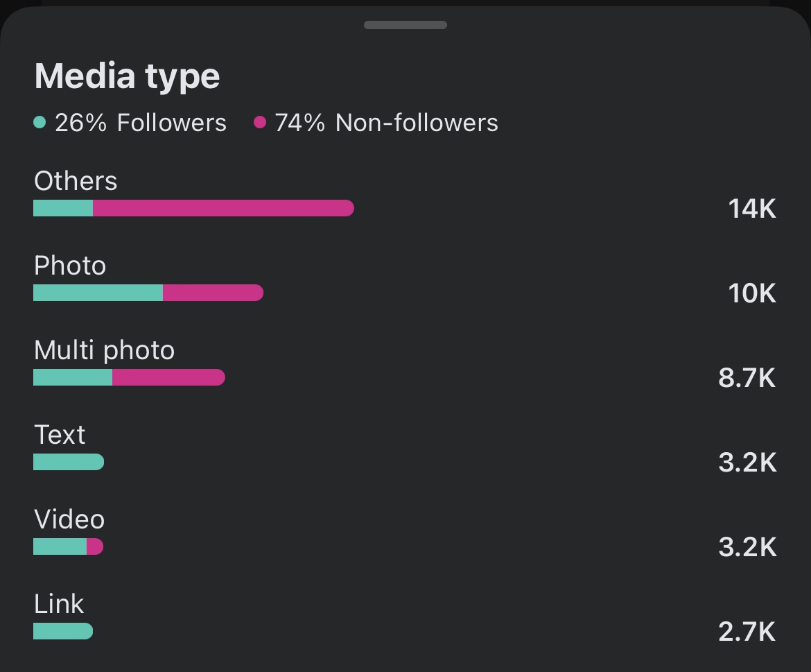Click the pink Non-followers legend dot

tap(260, 123)
